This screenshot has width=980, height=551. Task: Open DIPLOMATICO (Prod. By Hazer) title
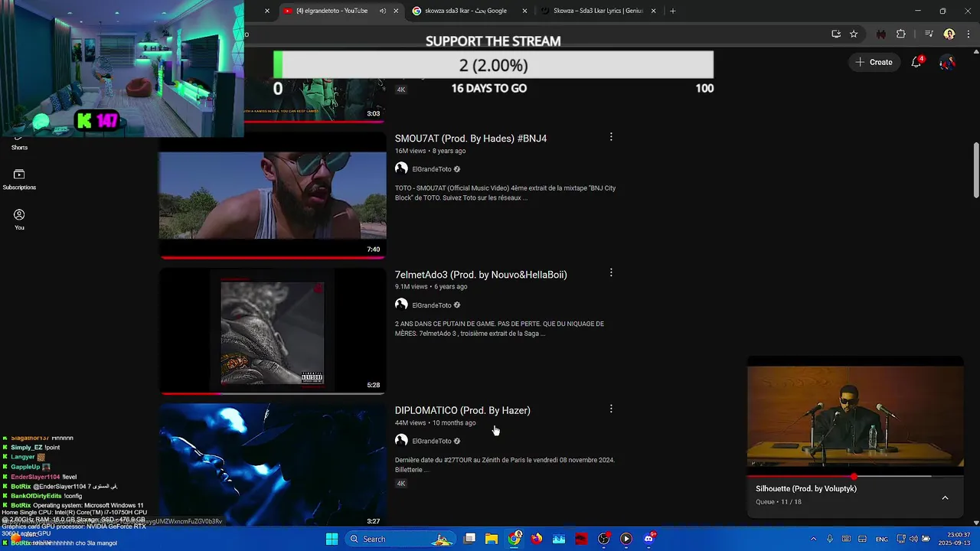(x=462, y=410)
